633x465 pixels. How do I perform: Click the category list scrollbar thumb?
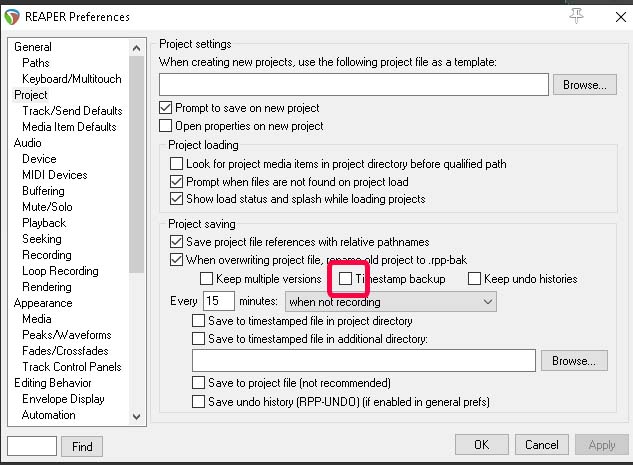click(x=136, y=165)
